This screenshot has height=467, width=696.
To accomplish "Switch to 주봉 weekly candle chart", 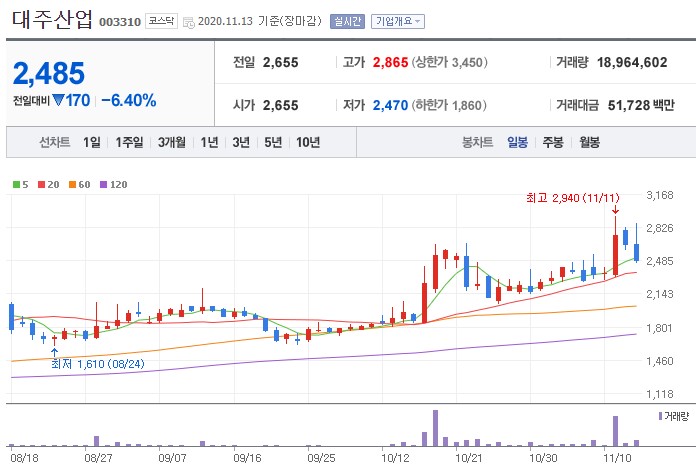I will (553, 142).
